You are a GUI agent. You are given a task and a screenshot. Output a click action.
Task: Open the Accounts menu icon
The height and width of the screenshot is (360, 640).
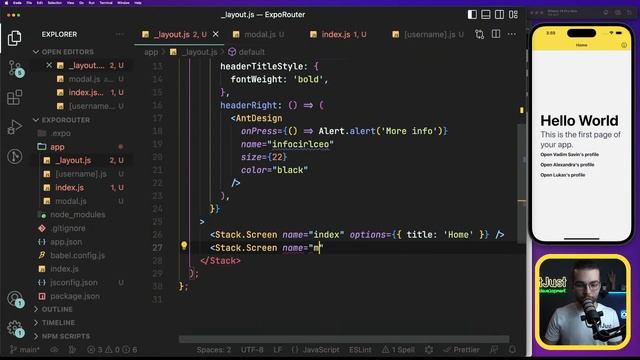click(x=15, y=298)
